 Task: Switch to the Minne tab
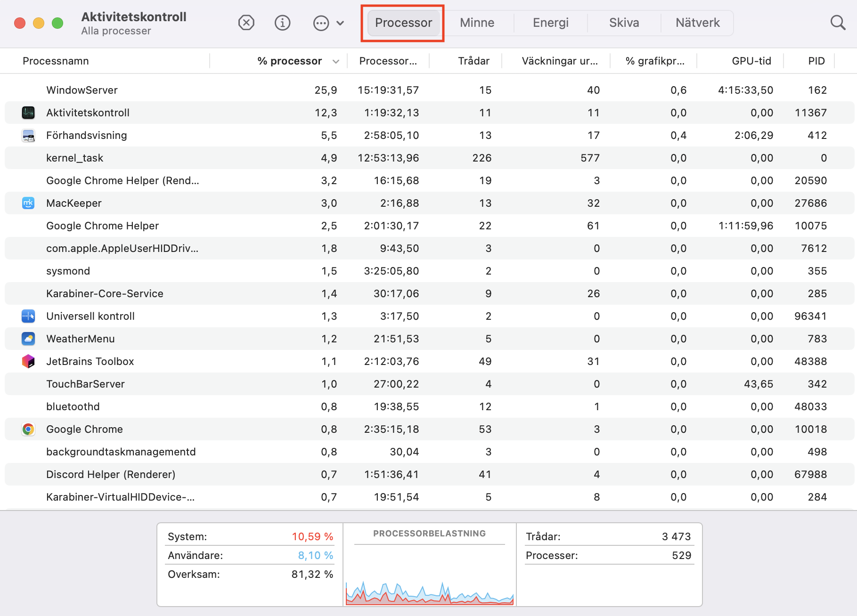pyautogui.click(x=477, y=23)
